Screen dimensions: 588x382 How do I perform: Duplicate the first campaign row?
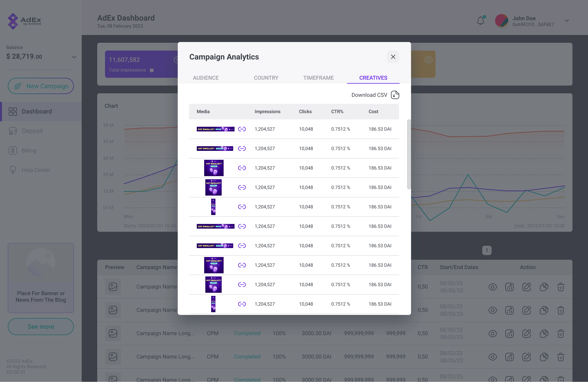544,287
